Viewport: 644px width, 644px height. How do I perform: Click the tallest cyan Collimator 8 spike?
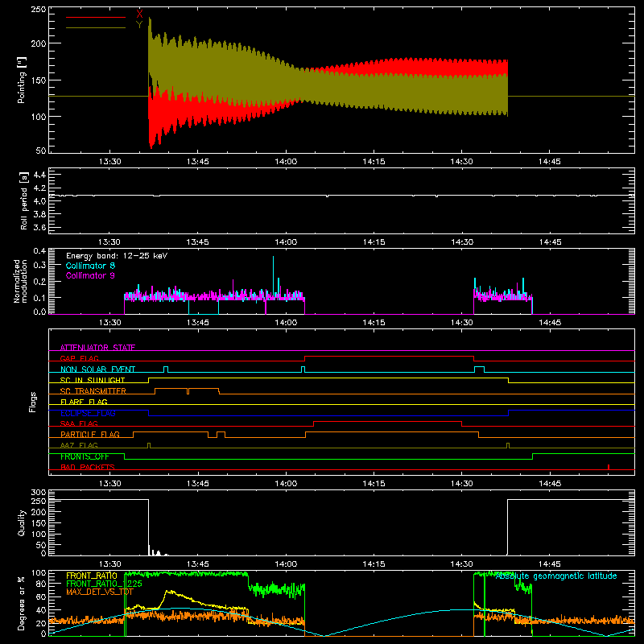pos(273,275)
